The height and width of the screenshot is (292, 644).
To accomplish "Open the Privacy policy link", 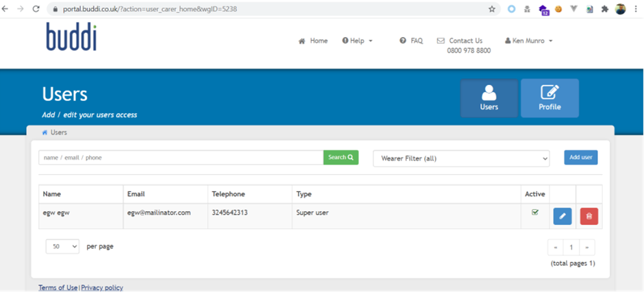I will tap(102, 288).
